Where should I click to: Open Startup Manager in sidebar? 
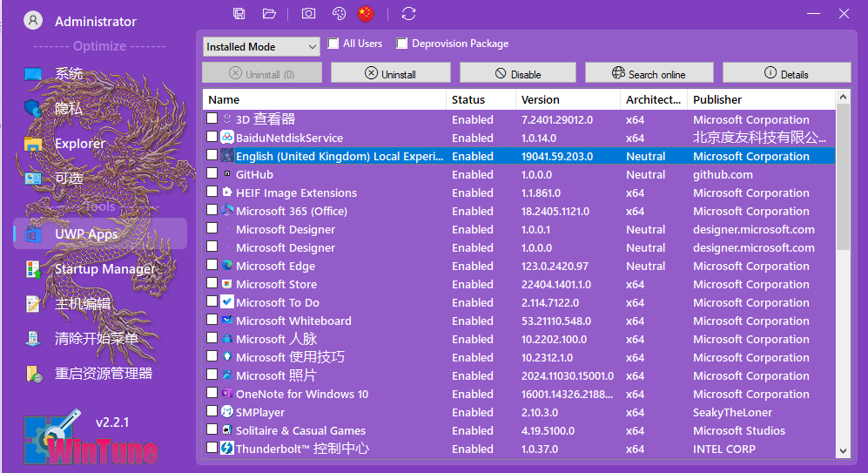[99, 269]
